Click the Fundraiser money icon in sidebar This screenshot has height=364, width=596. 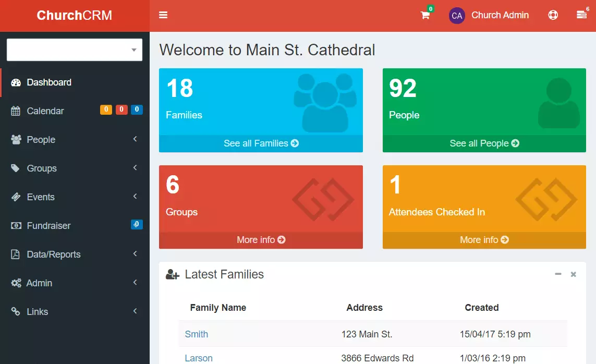16,226
